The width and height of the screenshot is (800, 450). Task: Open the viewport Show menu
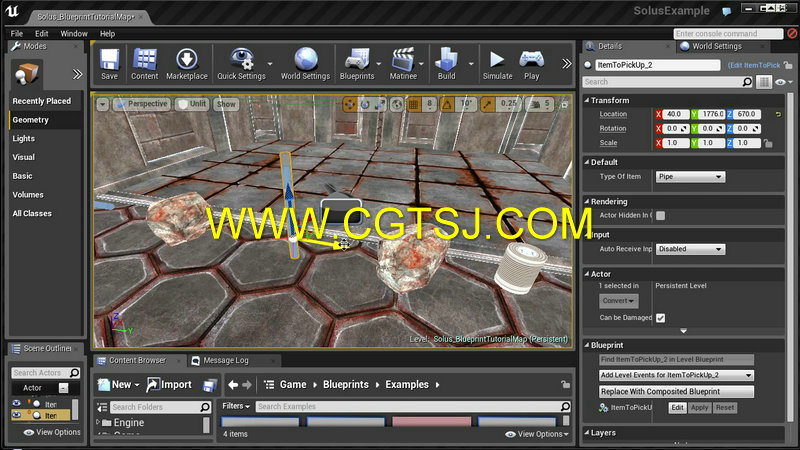click(226, 104)
